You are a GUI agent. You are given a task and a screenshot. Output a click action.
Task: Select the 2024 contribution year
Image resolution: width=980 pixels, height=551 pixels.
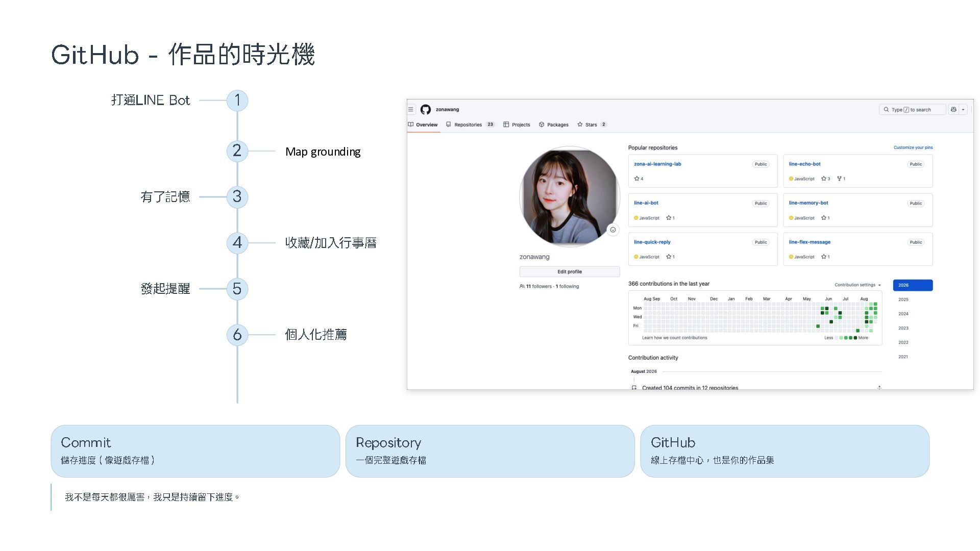click(903, 314)
